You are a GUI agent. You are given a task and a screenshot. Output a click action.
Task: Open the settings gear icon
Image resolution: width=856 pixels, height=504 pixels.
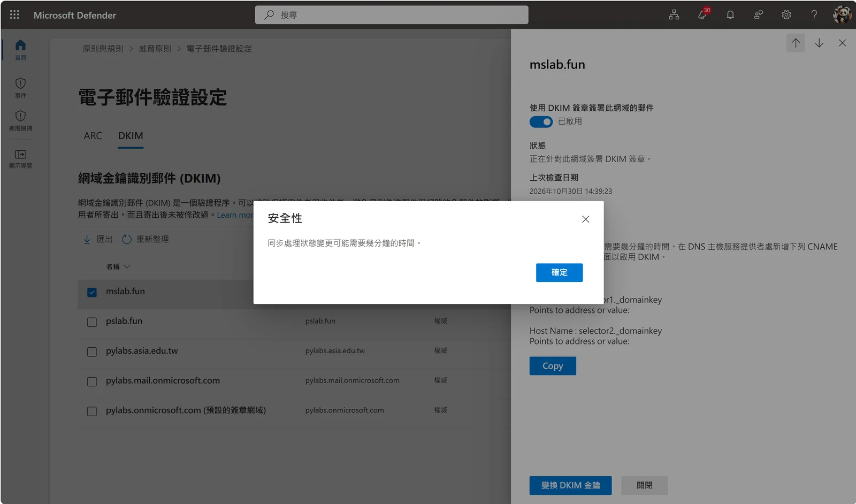point(786,15)
